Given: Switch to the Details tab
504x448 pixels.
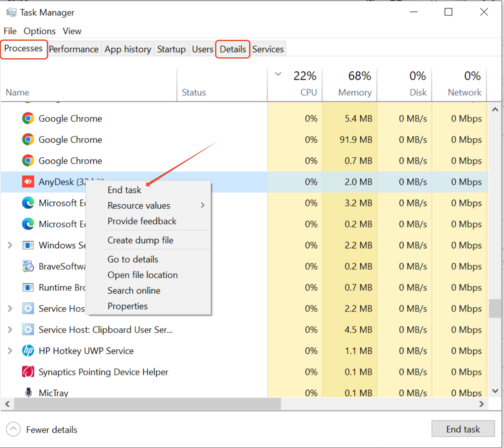Looking at the screenshot, I should (x=233, y=49).
